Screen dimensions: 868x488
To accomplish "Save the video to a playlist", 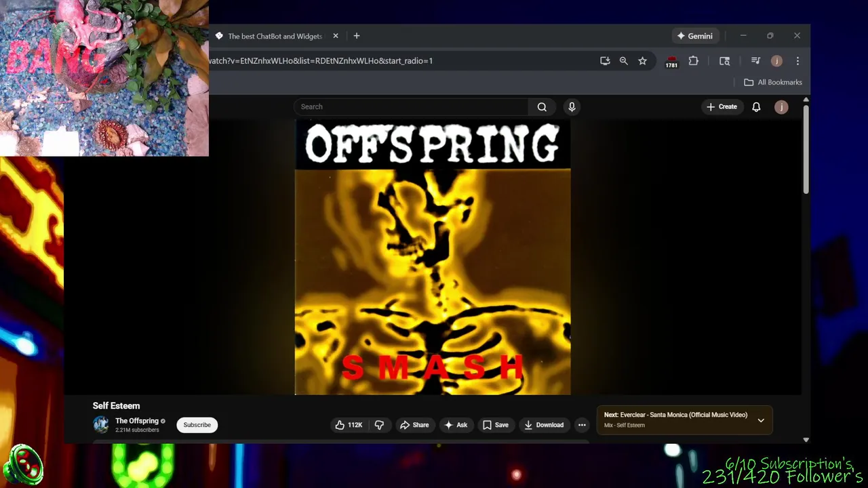I will pyautogui.click(x=495, y=425).
